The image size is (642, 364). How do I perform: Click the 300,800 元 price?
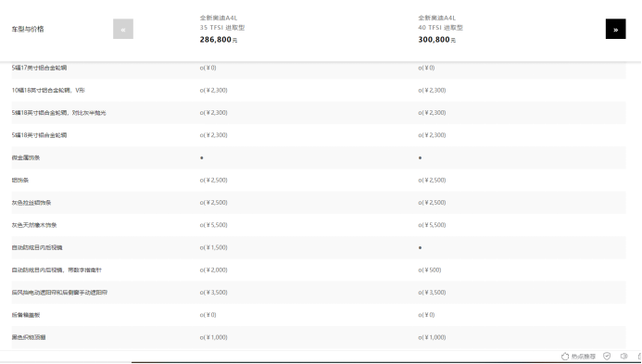pos(437,40)
